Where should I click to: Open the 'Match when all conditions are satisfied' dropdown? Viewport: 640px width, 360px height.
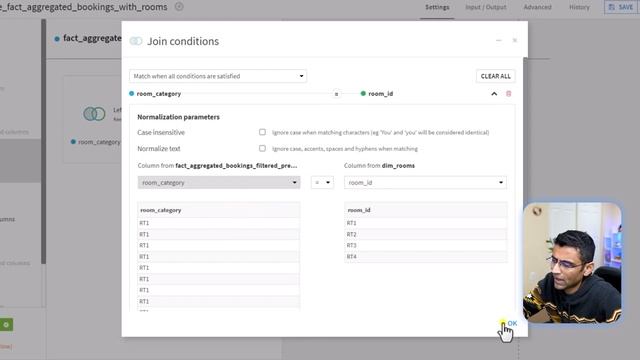point(218,76)
